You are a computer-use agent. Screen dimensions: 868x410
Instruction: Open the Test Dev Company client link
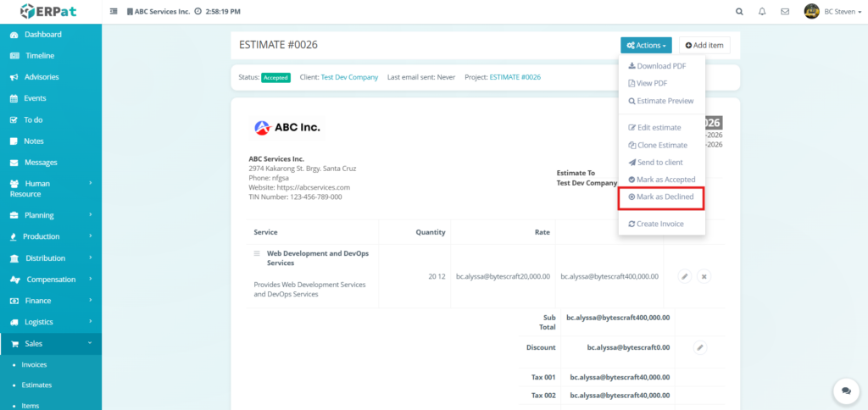pos(349,77)
